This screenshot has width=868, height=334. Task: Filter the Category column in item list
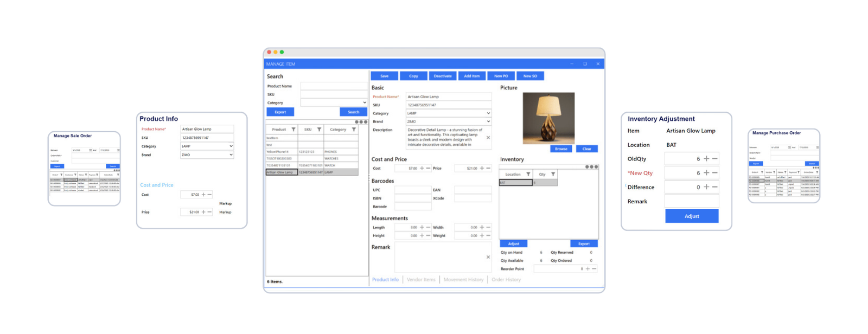click(354, 130)
